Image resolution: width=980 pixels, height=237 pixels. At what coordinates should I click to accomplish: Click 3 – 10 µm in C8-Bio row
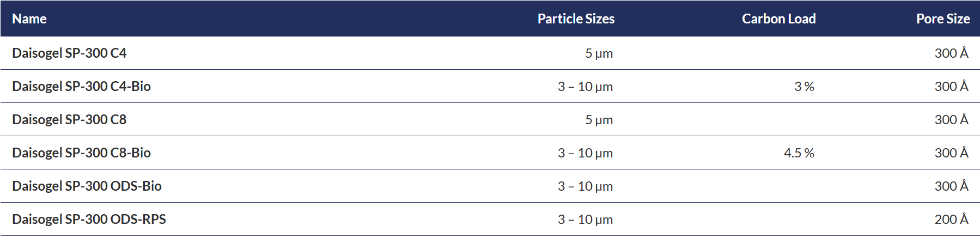585,153
